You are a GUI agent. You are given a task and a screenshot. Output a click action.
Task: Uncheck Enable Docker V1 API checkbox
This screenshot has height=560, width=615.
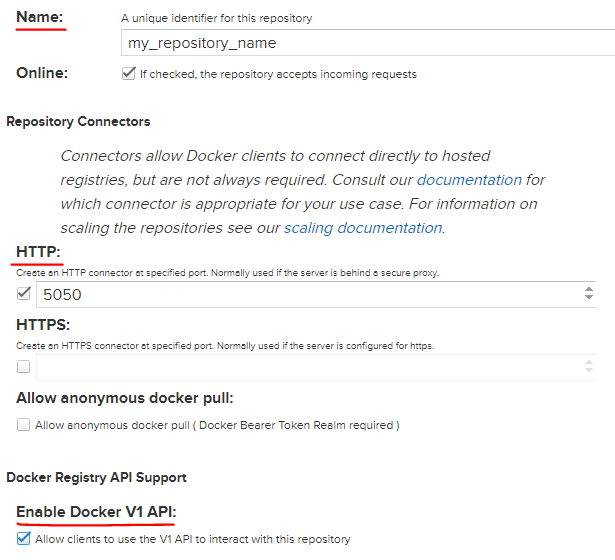(24, 538)
